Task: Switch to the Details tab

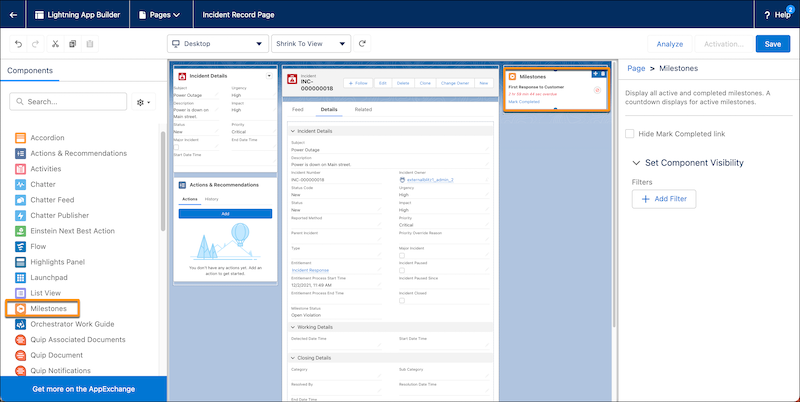Action: click(329, 109)
